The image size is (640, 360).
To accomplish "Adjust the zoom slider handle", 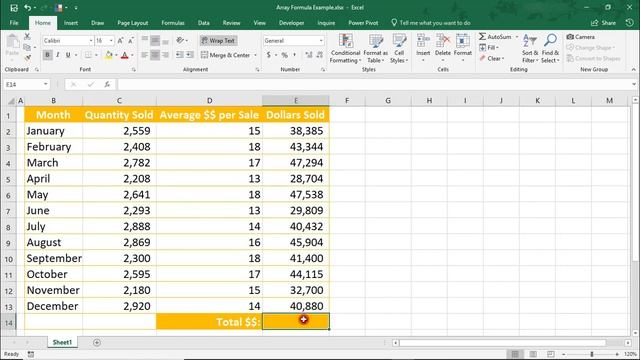I will coord(591,354).
